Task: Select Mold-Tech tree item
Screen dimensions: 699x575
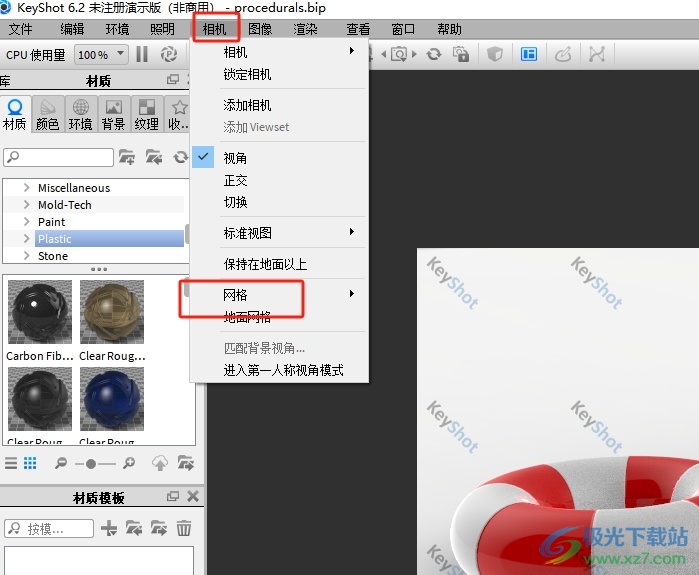Action: [65, 205]
